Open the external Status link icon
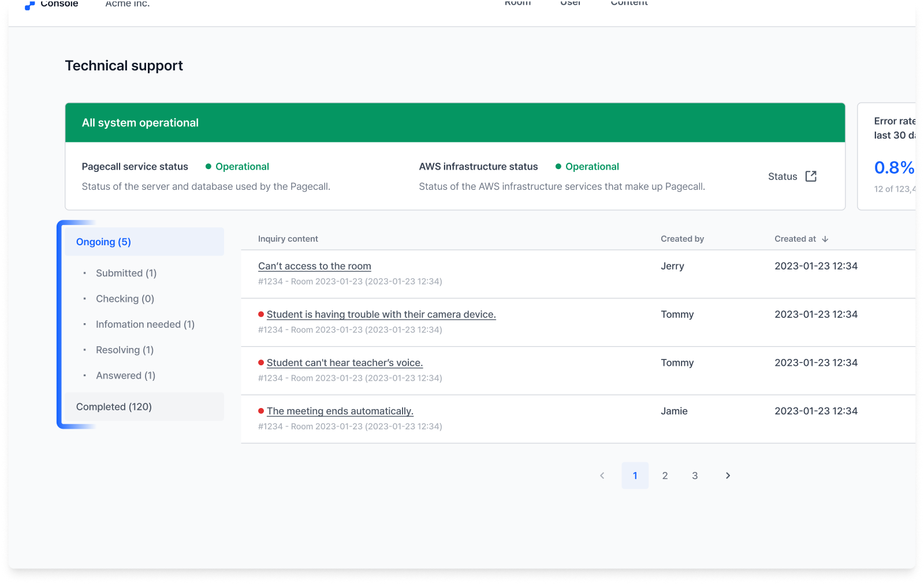The image size is (924, 584). point(811,176)
